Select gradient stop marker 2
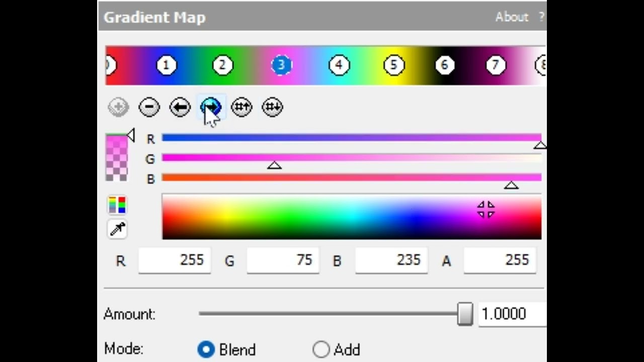Viewport: 644px width, 362px height. click(223, 65)
